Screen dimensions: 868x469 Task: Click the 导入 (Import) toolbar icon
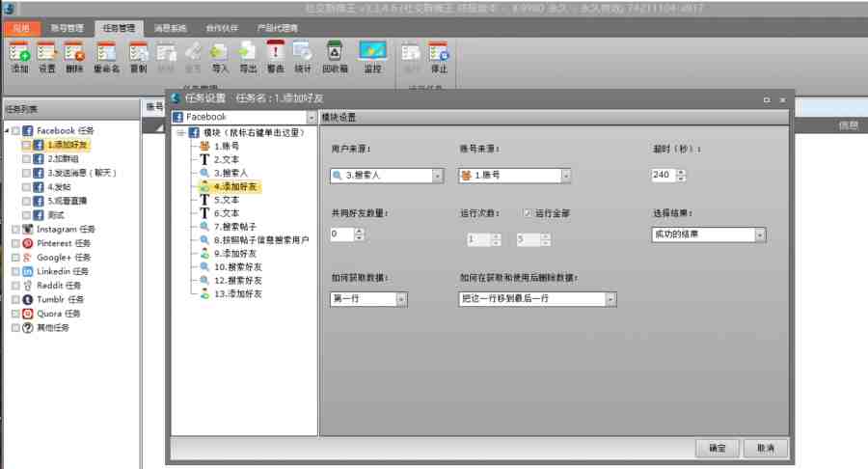click(220, 56)
